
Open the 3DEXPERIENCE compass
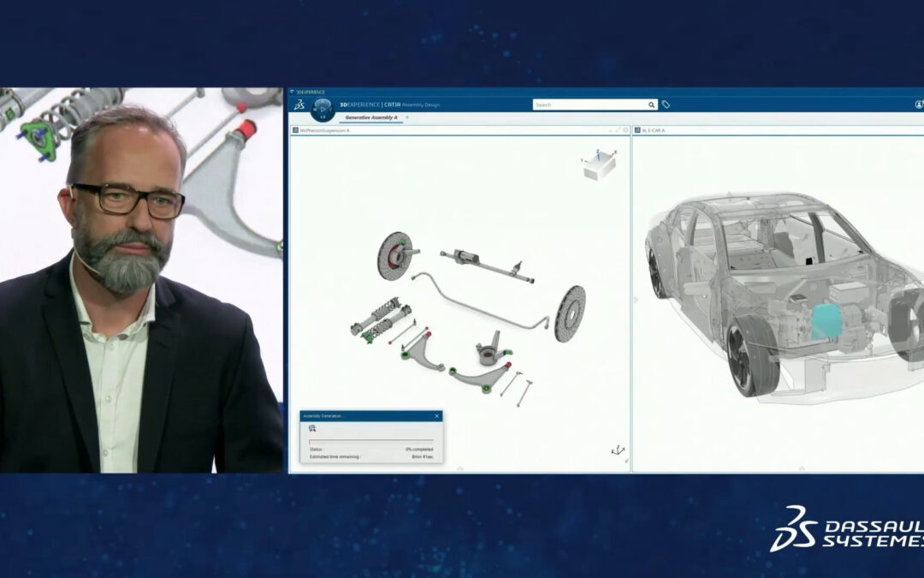pos(323,110)
